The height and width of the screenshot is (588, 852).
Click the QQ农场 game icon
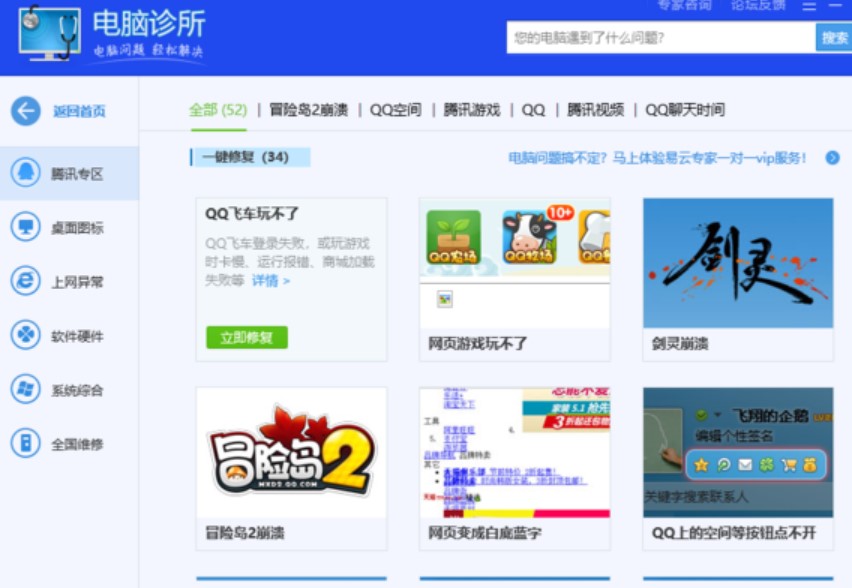click(454, 237)
